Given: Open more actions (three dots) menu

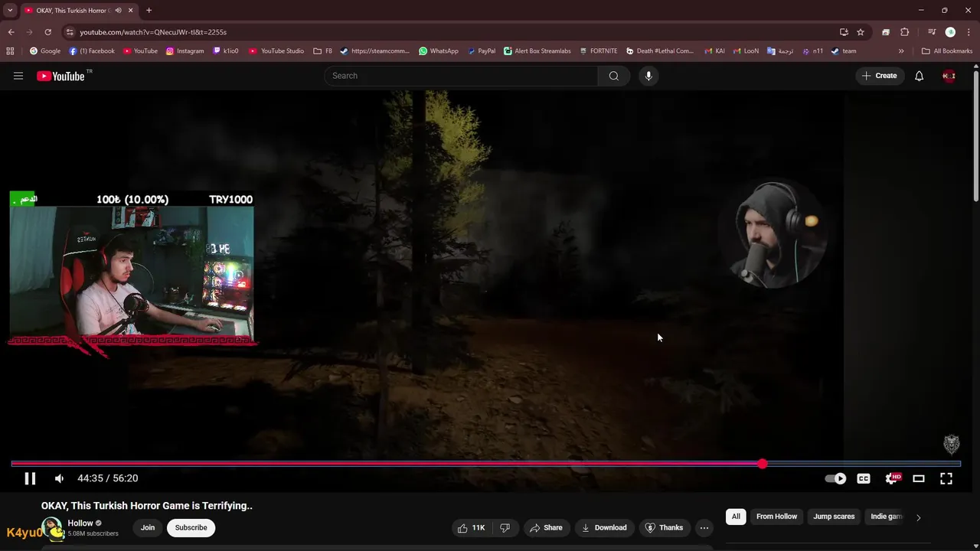Looking at the screenshot, I should click(704, 527).
